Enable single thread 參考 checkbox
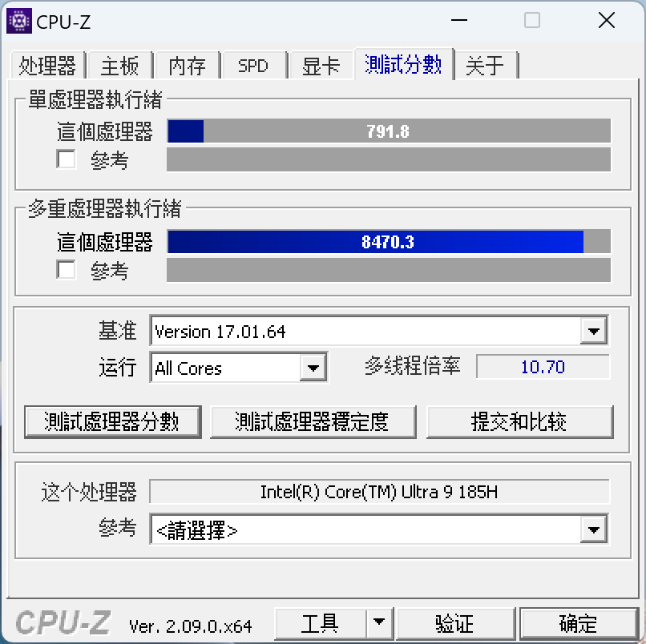 coord(66,159)
